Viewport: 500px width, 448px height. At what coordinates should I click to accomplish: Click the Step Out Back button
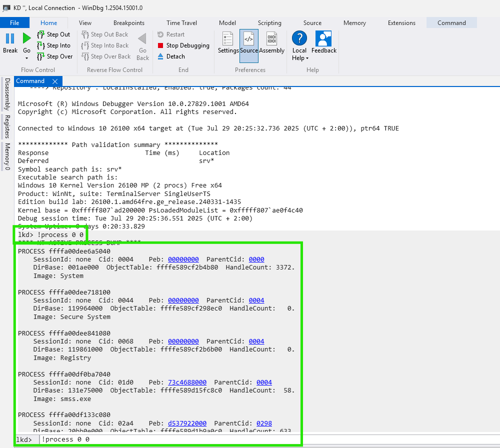coord(104,34)
